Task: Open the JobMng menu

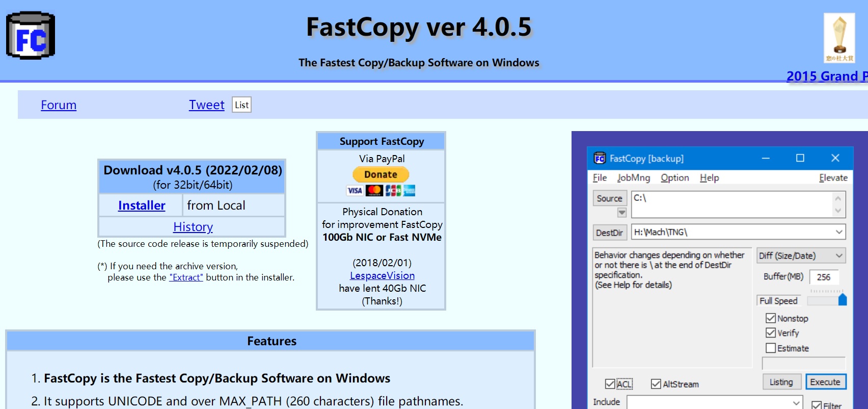Action: (x=633, y=177)
